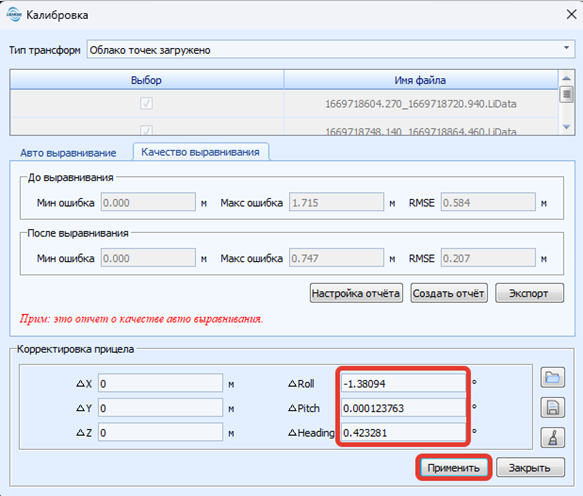Click the file list scrollbar thumb
583x496 pixels.
click(x=566, y=94)
